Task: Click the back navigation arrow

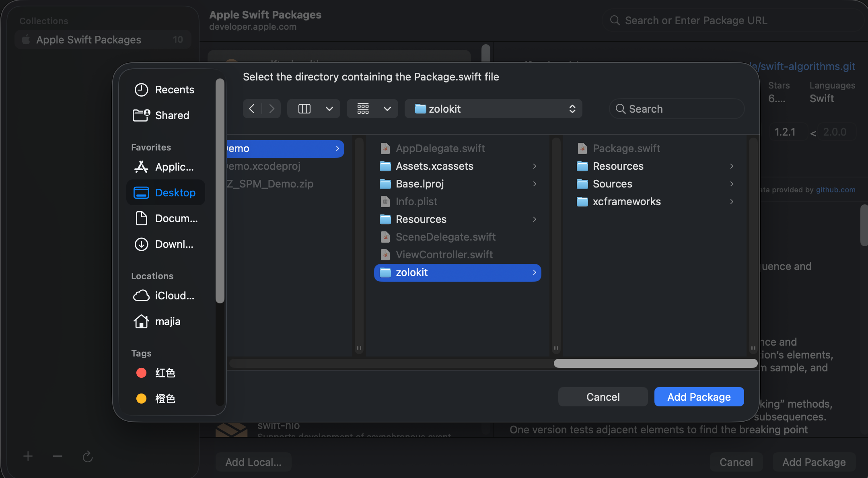Action: click(x=252, y=109)
